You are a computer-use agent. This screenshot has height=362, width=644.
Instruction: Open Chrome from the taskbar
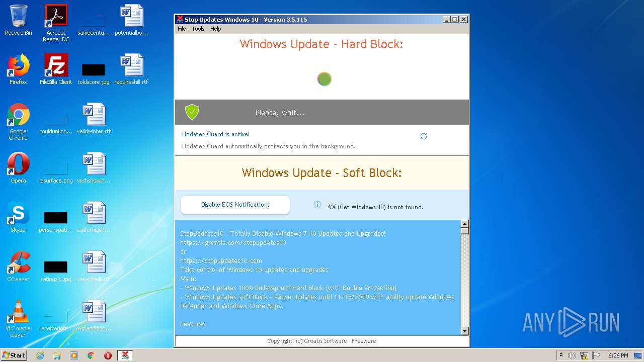pyautogui.click(x=91, y=355)
